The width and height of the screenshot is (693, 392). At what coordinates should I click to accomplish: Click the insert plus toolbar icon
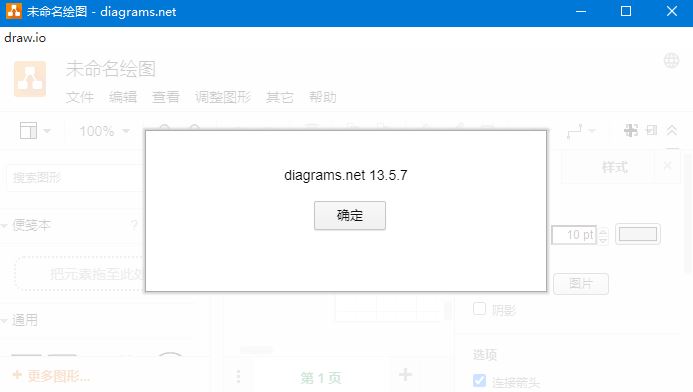[631, 130]
